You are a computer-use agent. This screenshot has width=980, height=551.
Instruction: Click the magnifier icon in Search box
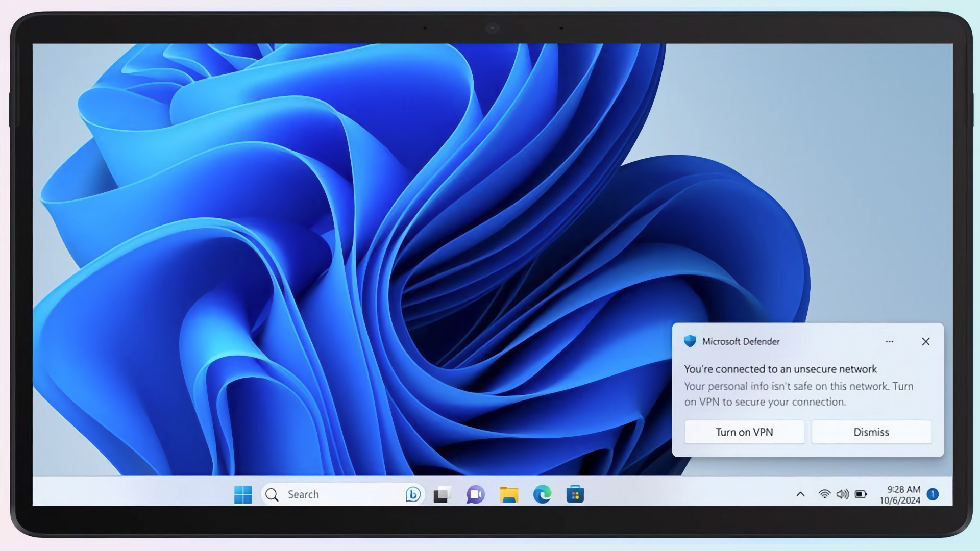272,494
